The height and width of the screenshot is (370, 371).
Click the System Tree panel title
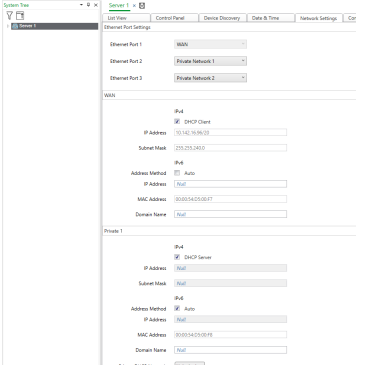pyautogui.click(x=16, y=5)
